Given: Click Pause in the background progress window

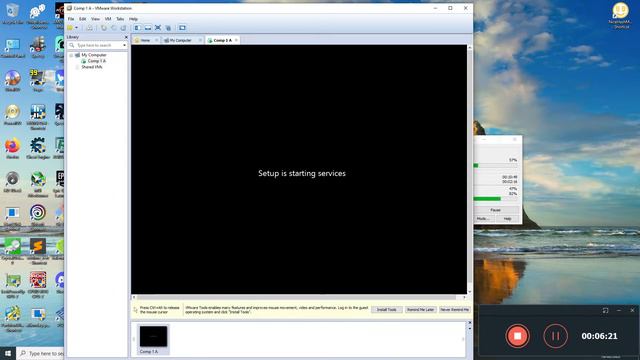Looking at the screenshot, I should pyautogui.click(x=496, y=210).
